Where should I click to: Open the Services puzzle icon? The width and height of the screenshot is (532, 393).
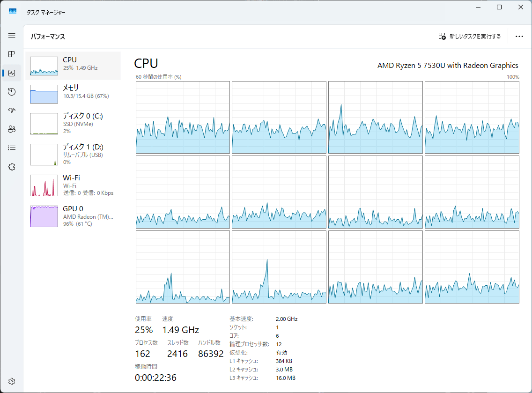click(12, 167)
